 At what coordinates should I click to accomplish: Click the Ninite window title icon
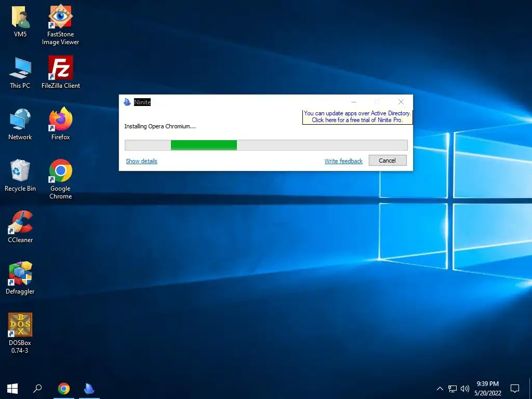[127, 102]
